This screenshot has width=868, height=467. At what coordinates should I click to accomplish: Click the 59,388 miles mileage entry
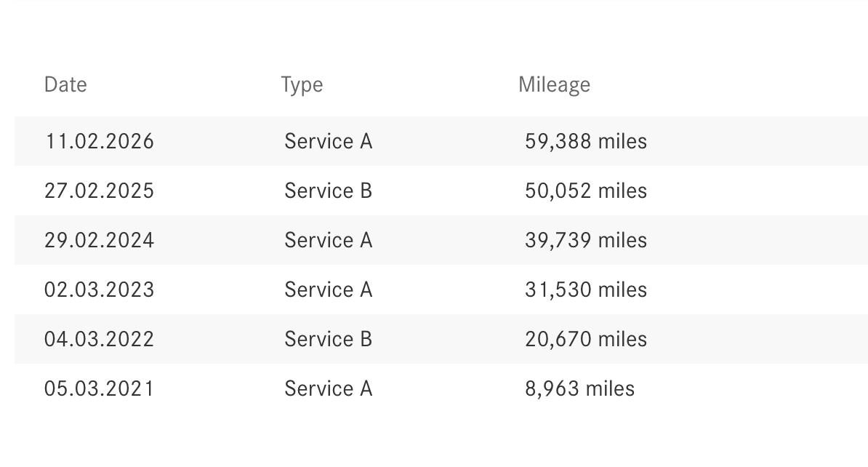(585, 141)
